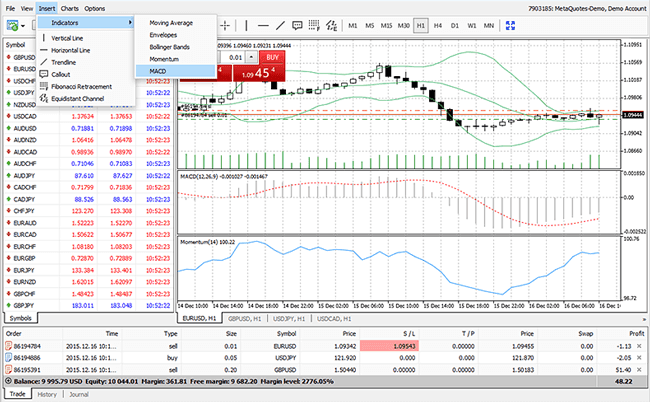Switch to W1 timeframe
This screenshot has width=650, height=402.
point(472,26)
